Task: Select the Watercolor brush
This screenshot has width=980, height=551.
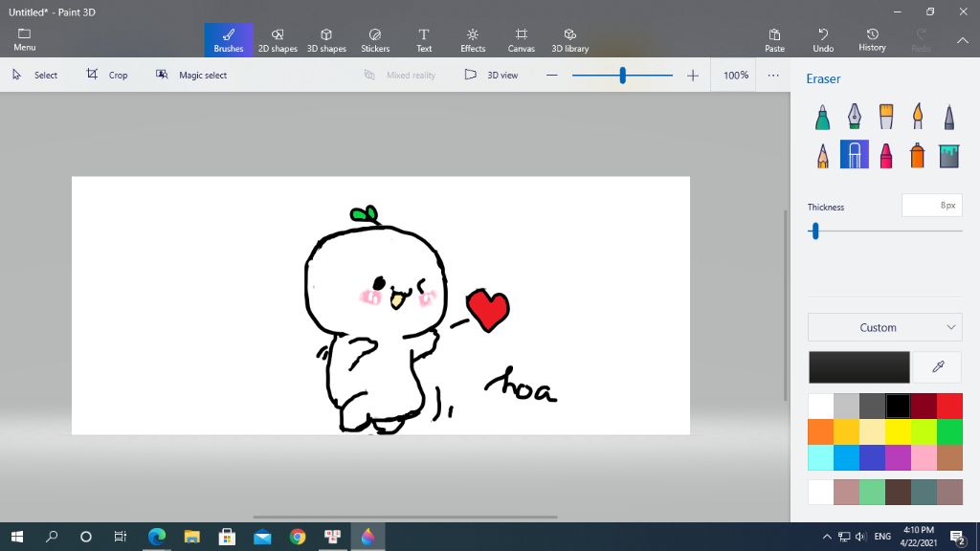Action: pos(918,117)
